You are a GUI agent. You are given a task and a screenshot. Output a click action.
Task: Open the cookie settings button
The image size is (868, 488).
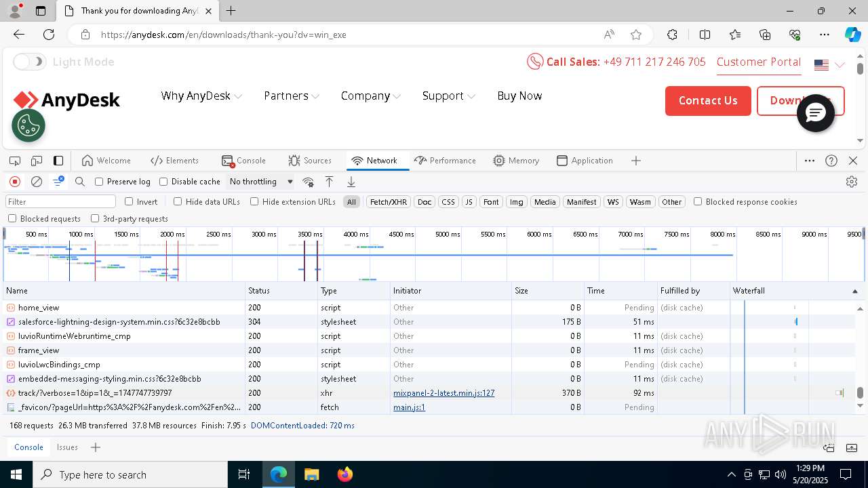(28, 125)
